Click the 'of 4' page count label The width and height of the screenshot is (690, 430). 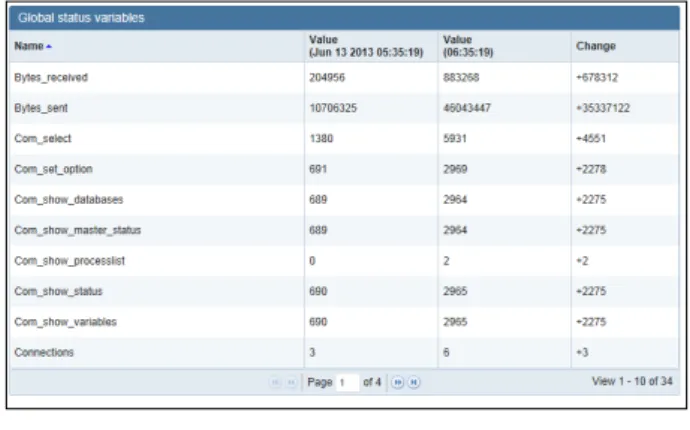pos(372,382)
